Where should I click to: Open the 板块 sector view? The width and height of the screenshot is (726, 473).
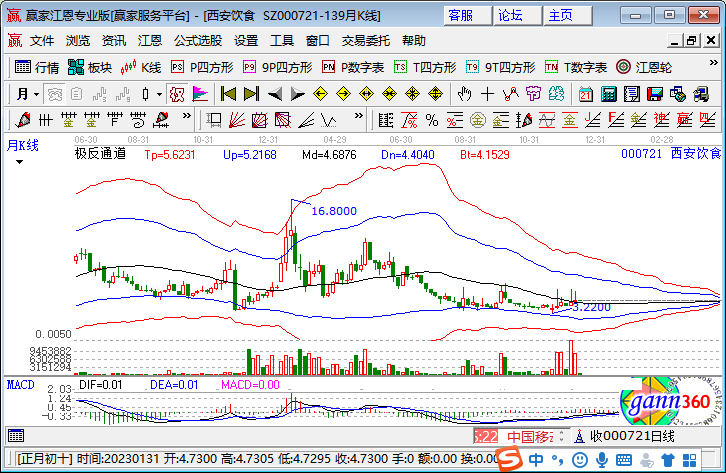[90, 68]
